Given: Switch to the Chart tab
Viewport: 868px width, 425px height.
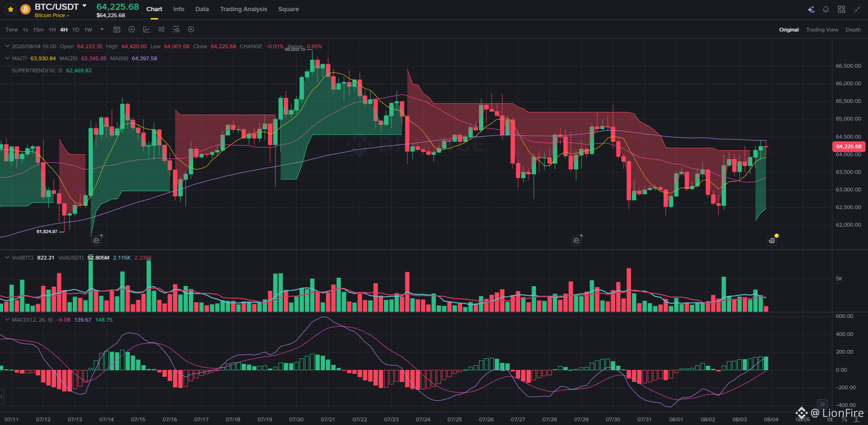Looking at the screenshot, I should (x=154, y=9).
